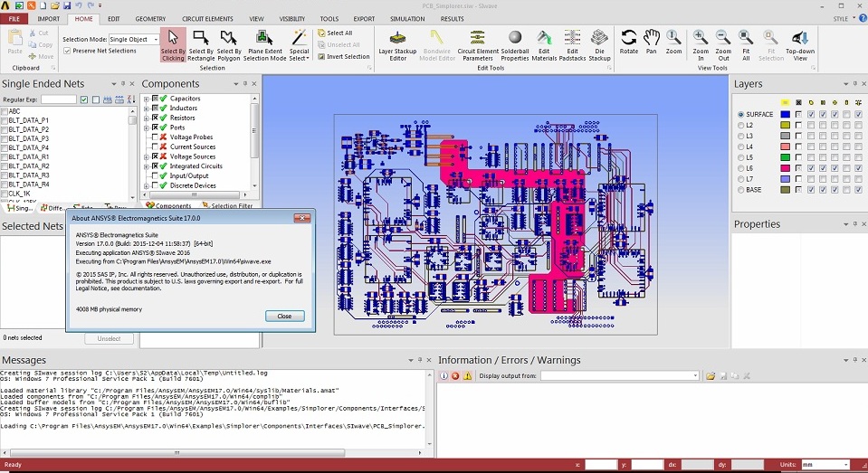
Task: Expand the Integrated Circuits tree node
Action: click(146, 166)
